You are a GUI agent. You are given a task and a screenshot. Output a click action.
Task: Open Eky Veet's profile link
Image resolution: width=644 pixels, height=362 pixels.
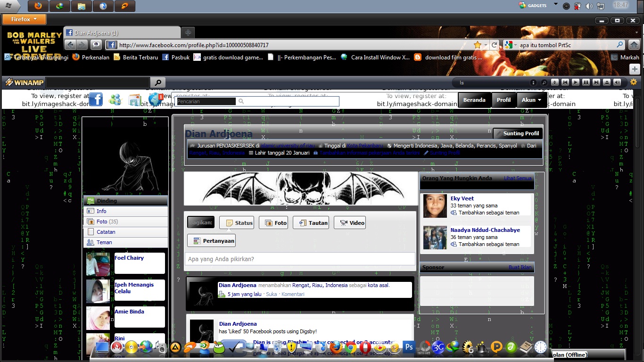point(462,198)
